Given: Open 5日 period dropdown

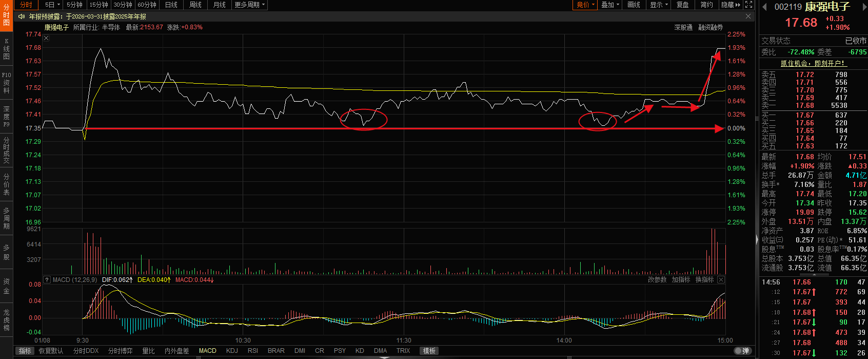Looking at the screenshot, I should tap(52, 5).
